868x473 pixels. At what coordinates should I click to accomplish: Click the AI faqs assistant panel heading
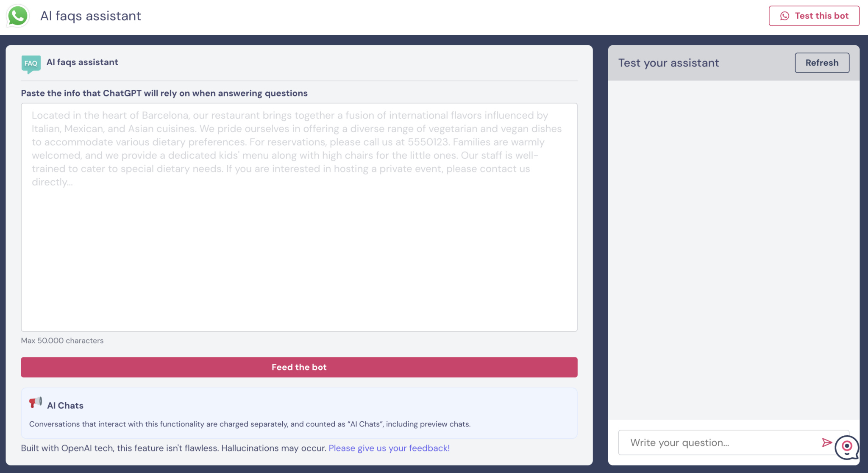pos(82,62)
